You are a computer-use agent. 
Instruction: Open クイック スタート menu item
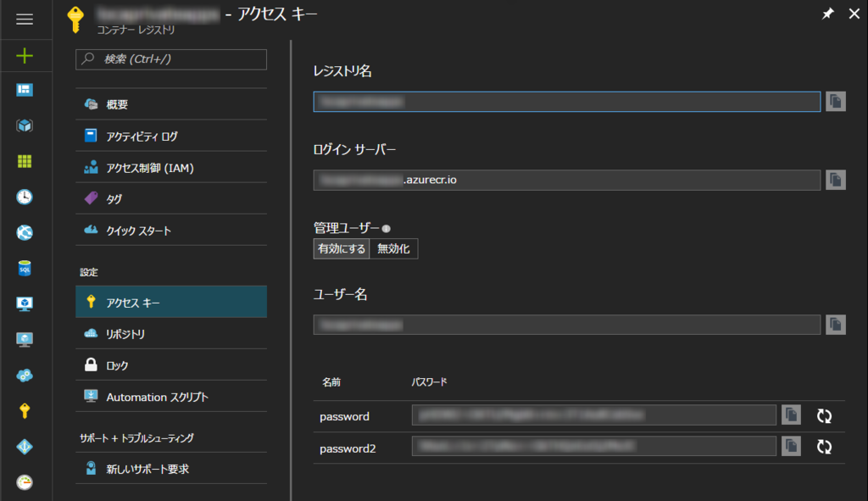click(x=171, y=231)
